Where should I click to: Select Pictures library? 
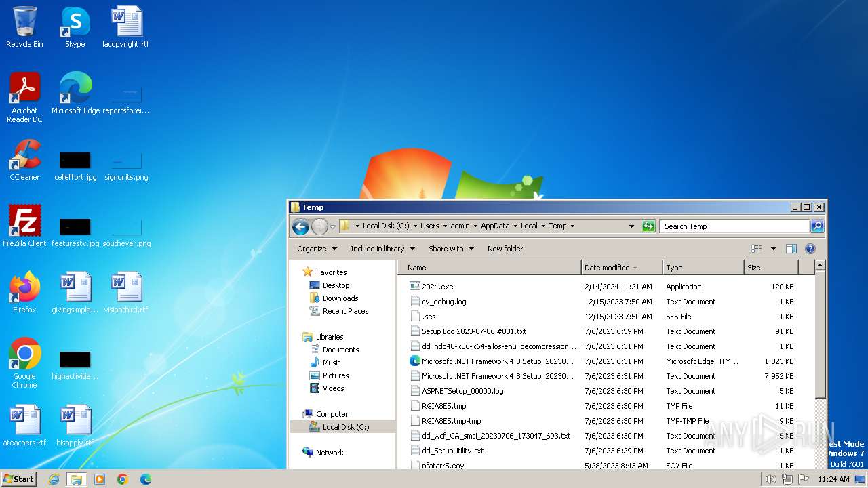pyautogui.click(x=336, y=375)
